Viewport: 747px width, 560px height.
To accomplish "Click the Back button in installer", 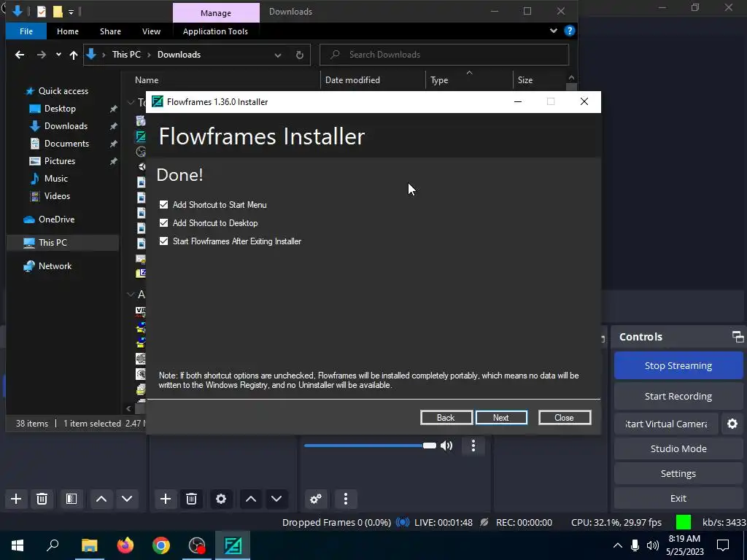I will pos(446,418).
